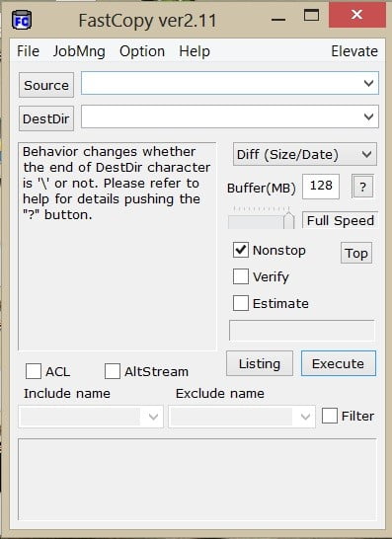Viewport: 392px width, 539px height.
Task: Click the FastCopy FC title bar icon
Action: pyautogui.click(x=22, y=21)
